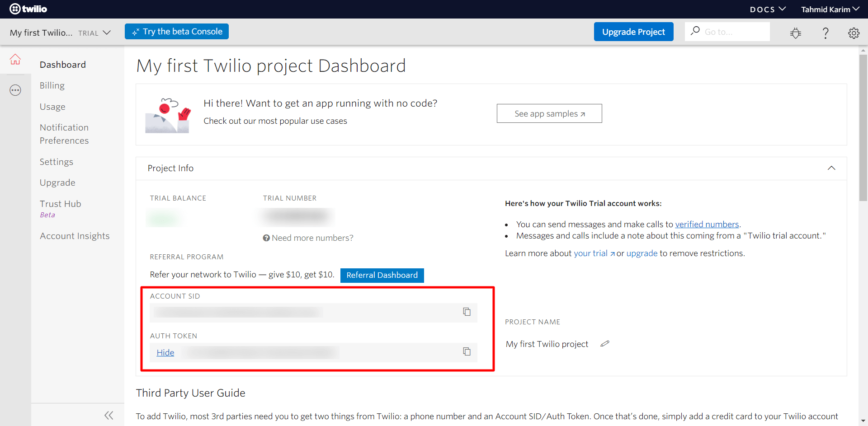Viewport: 868px width, 426px height.
Task: Open the console settings gear icon
Action: (x=854, y=33)
